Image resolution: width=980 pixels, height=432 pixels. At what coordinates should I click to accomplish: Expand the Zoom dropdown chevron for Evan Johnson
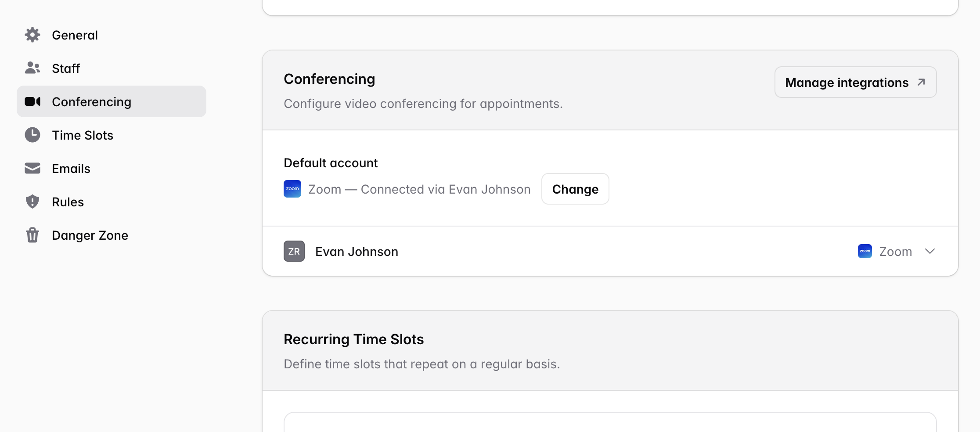tap(930, 252)
